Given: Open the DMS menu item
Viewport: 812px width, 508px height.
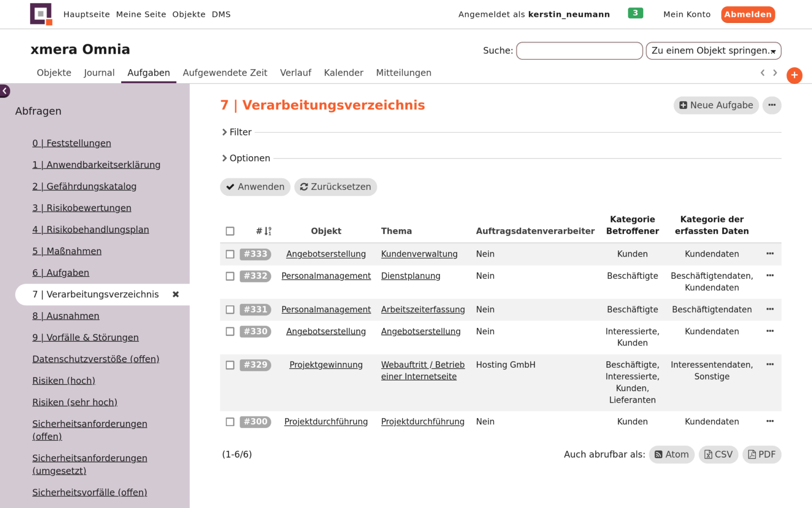Looking at the screenshot, I should tap(221, 14).
